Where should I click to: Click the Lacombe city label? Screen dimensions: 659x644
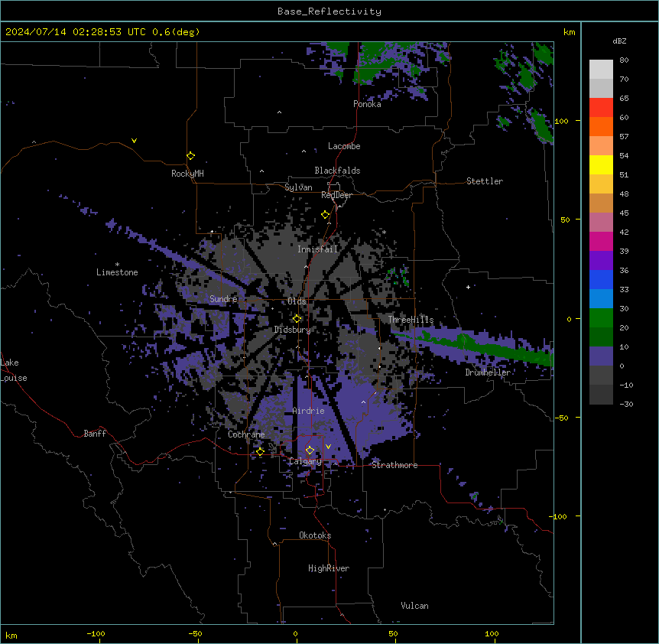pos(344,146)
